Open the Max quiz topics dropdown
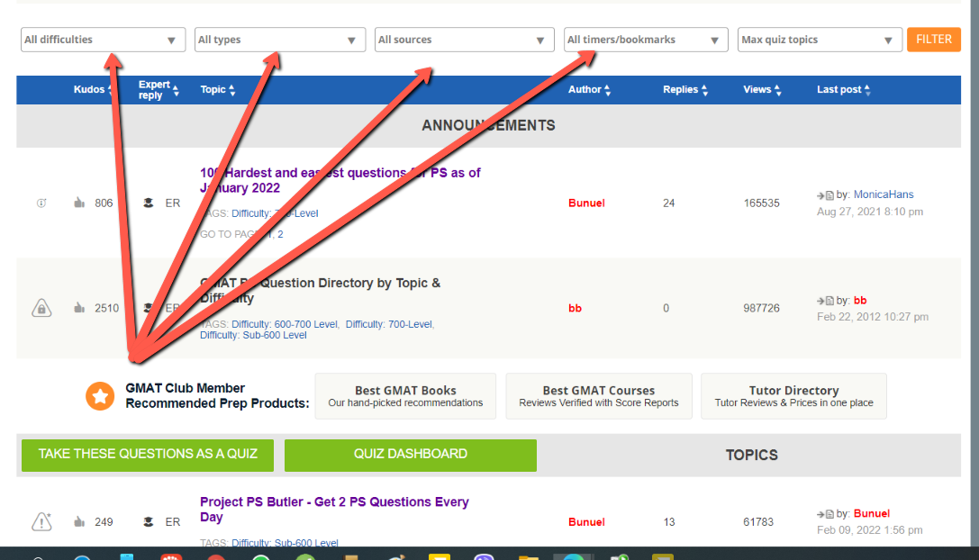 820,40
